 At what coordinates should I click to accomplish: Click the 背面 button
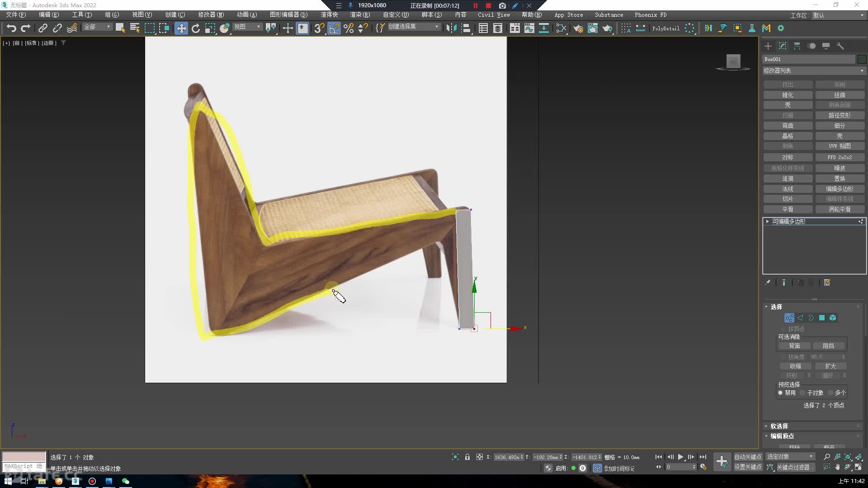pos(794,346)
